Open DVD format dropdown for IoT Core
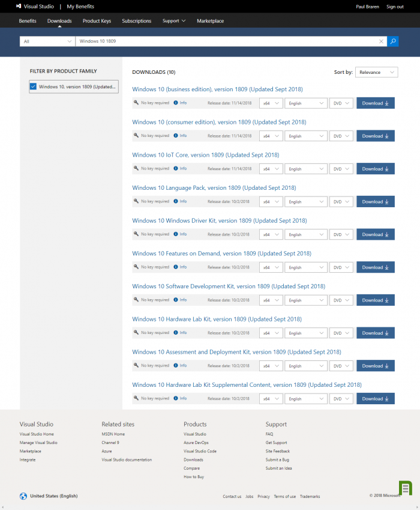 [x=341, y=169]
